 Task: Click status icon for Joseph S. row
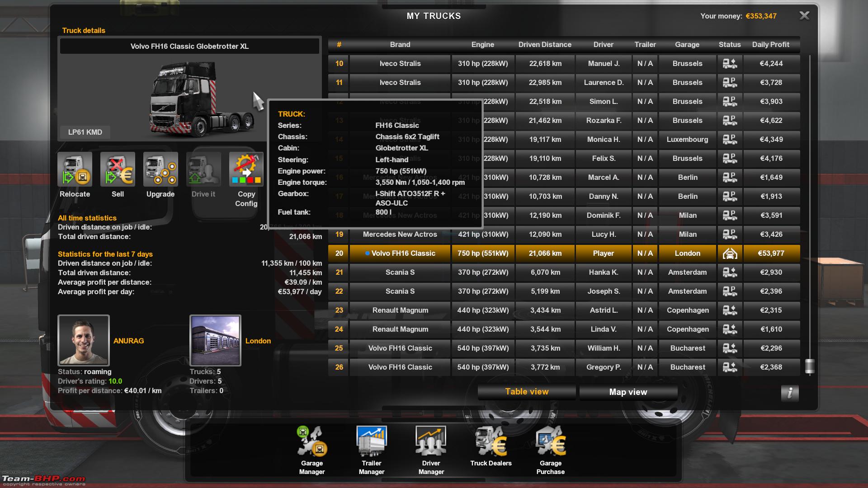click(730, 291)
